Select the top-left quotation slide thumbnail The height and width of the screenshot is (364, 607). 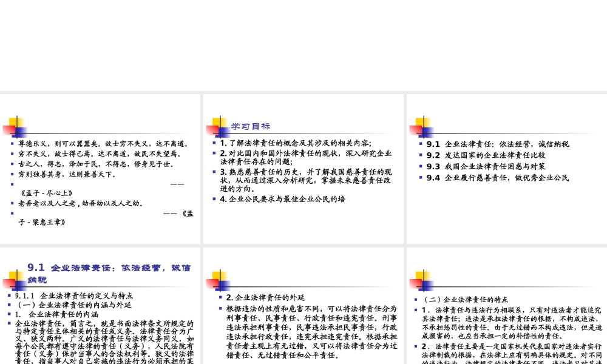click(x=100, y=168)
